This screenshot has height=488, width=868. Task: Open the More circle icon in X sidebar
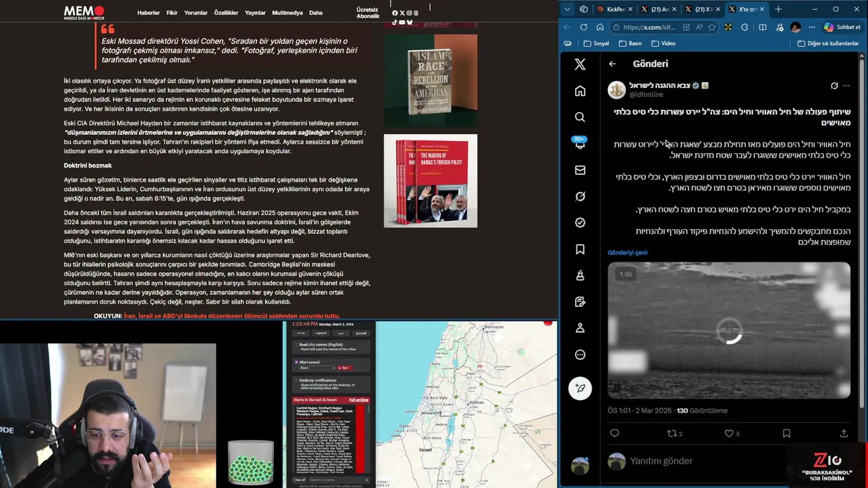coord(580,354)
